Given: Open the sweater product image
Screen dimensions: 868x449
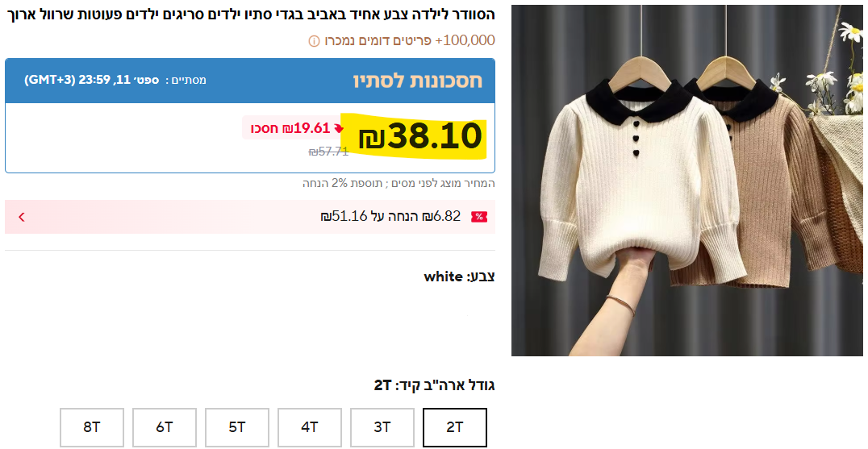Looking at the screenshot, I should pos(686,181).
